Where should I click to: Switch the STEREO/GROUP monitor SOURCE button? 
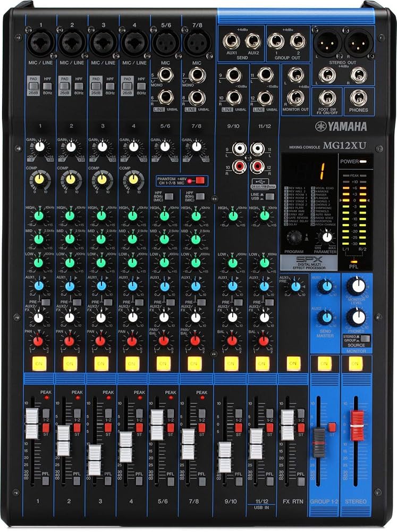pyautogui.click(x=366, y=338)
